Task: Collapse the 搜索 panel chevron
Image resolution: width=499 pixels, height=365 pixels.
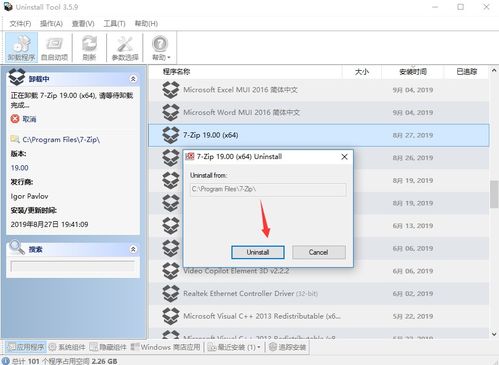Action: click(x=133, y=249)
